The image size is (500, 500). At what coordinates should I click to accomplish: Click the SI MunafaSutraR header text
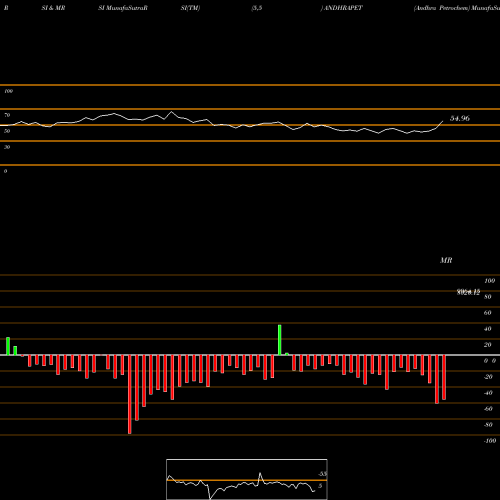pos(123,8)
